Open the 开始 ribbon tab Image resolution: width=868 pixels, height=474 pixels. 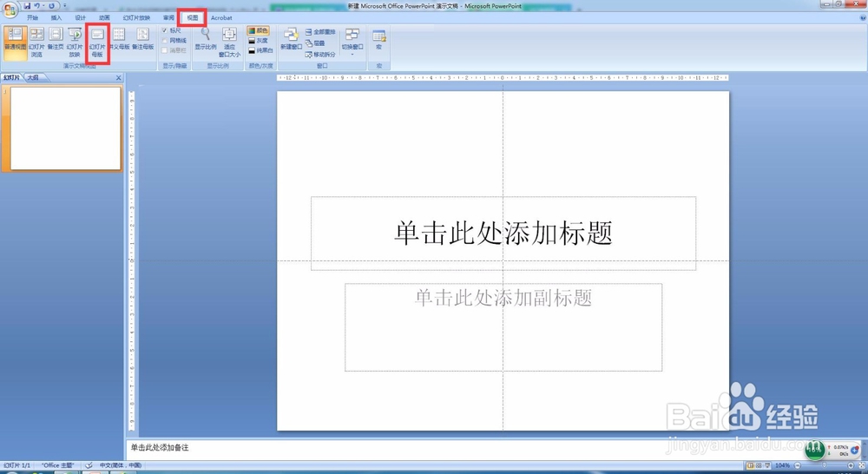[33, 17]
